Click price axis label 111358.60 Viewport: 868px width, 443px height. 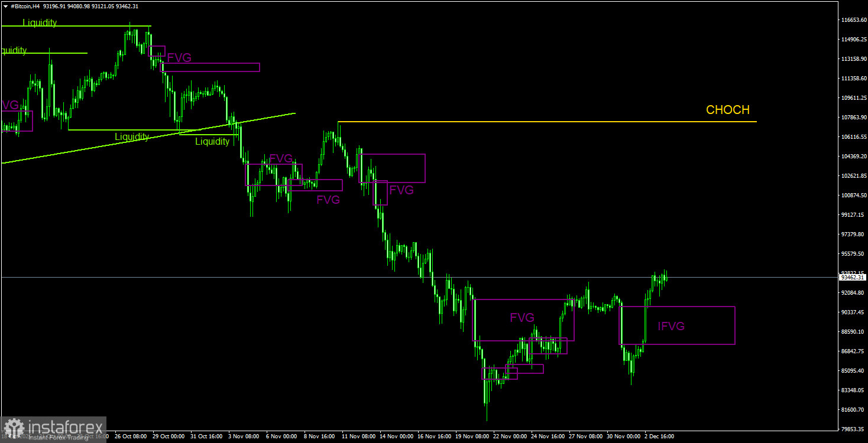coord(853,79)
